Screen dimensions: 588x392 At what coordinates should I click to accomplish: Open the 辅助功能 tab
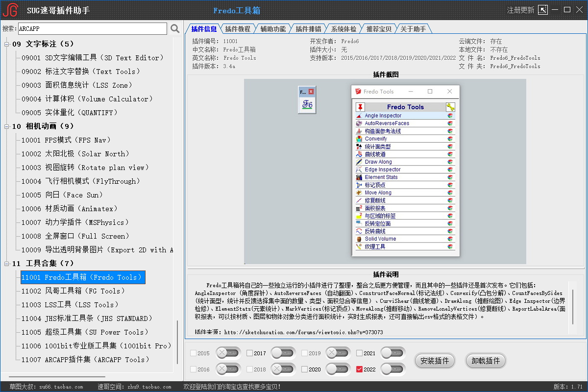tap(273, 29)
